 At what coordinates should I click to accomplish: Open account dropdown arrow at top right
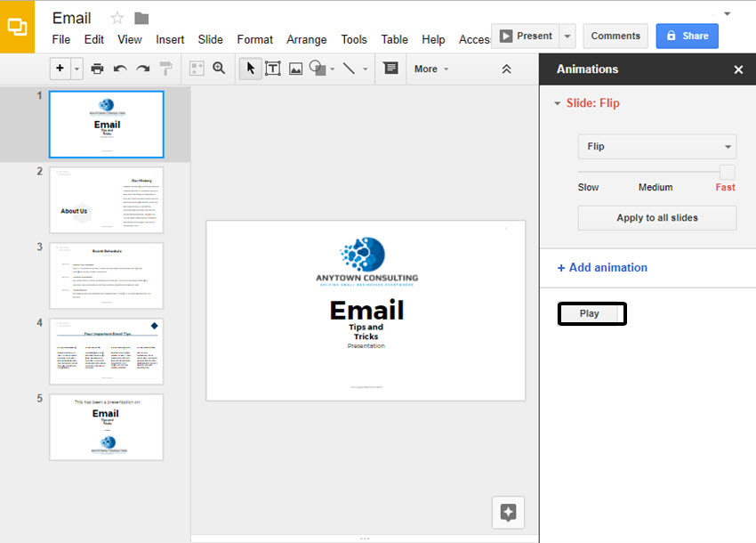pyautogui.click(x=727, y=13)
